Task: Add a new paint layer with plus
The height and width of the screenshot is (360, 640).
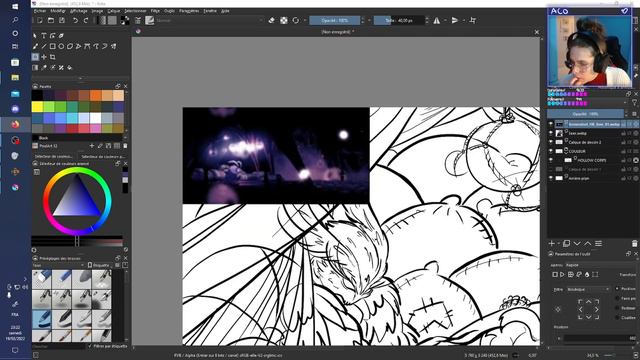Action: (x=551, y=244)
